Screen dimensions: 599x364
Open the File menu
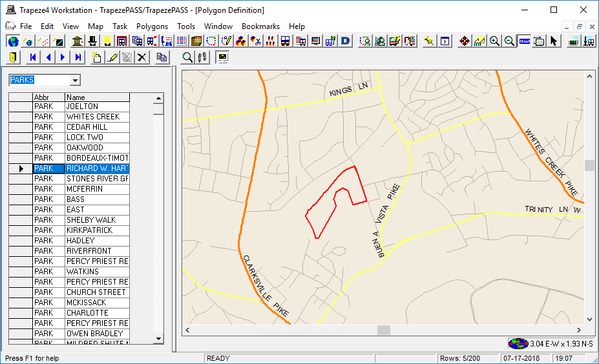26,26
